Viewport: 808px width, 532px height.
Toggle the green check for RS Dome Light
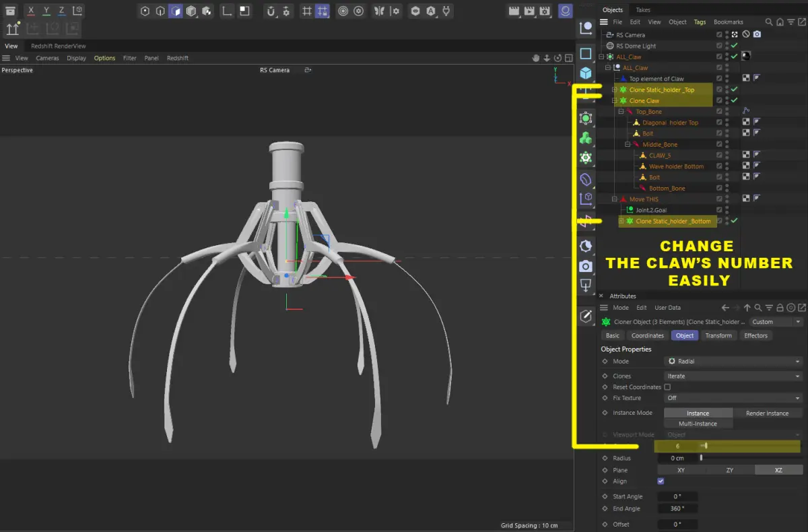(x=735, y=46)
